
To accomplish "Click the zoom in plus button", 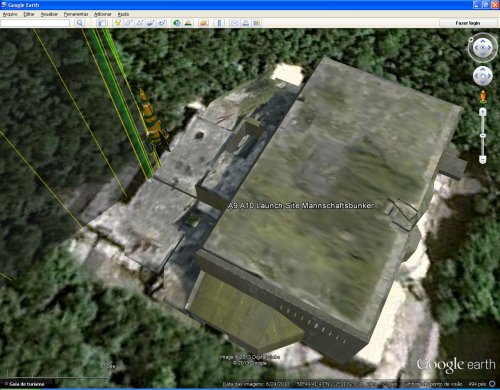I will click(x=483, y=112).
